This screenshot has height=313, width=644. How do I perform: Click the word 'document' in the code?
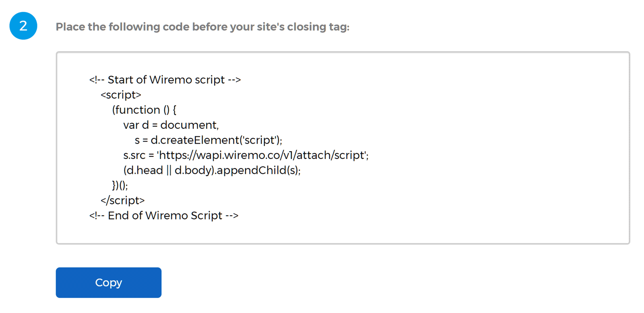[x=188, y=125]
